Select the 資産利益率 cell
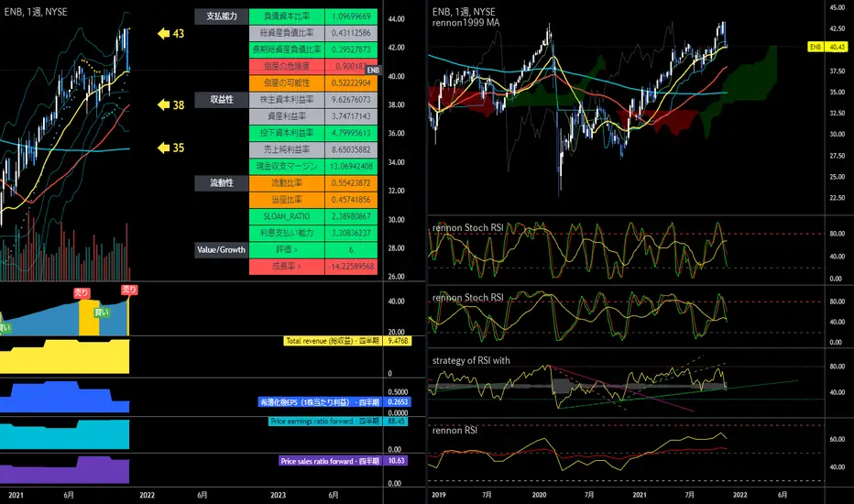This screenshot has height=504, width=854. 287,116
